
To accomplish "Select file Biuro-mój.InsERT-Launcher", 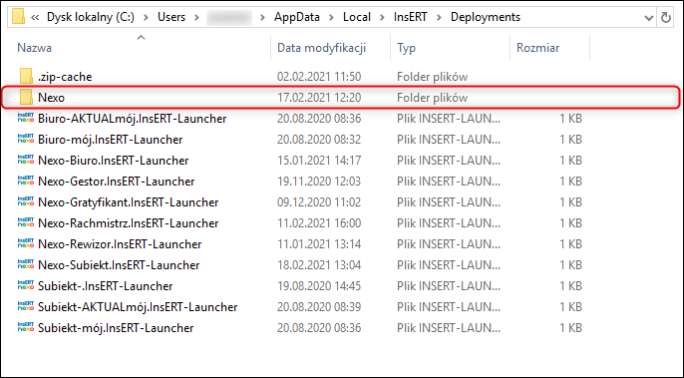I will click(110, 140).
